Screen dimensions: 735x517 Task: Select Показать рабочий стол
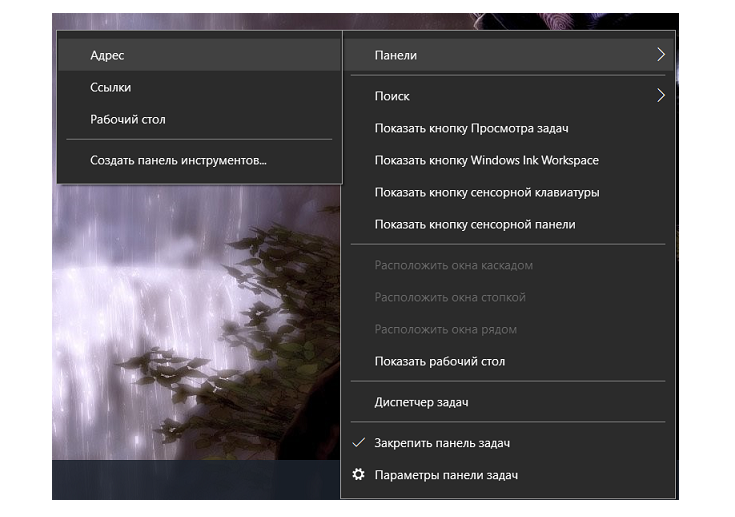[439, 362]
